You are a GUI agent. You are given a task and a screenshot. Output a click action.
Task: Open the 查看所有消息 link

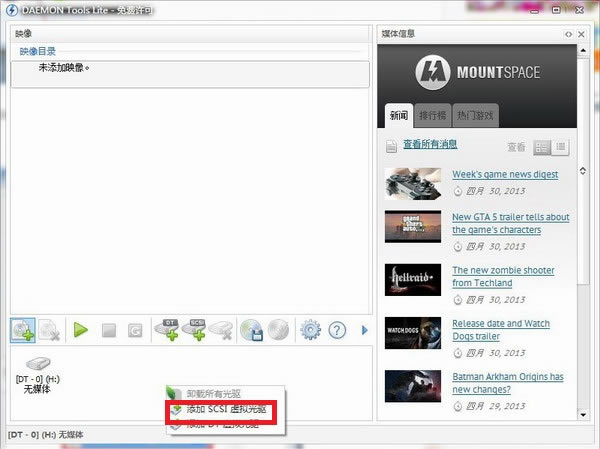[x=430, y=145]
